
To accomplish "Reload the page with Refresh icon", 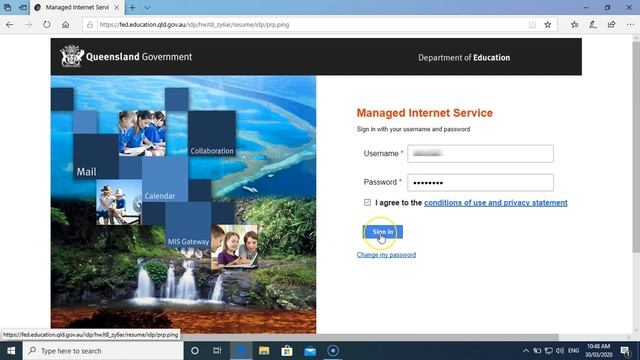I will coord(47,25).
